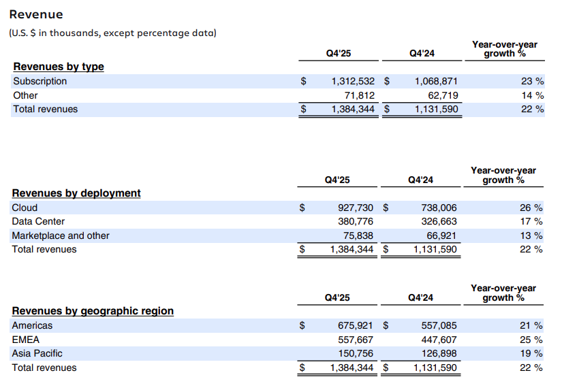Click the Revenue page heading
Viewport: 577px width, 392px height.
35,14
